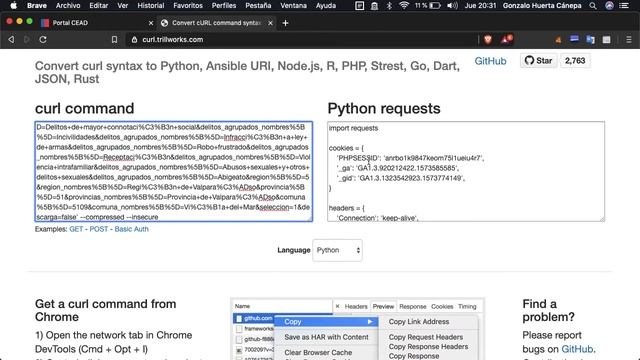Load the POST example
The height and width of the screenshot is (360, 640).
[x=99, y=229]
